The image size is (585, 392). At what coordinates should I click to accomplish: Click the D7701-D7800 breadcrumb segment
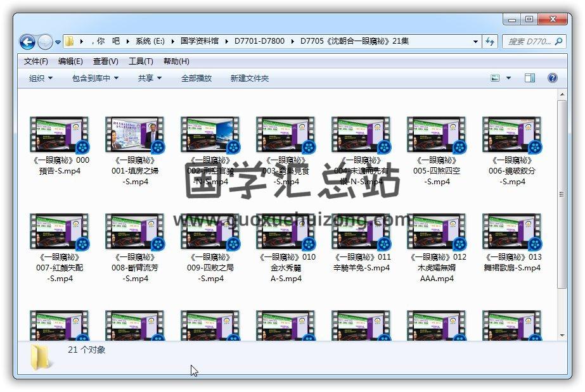point(259,41)
